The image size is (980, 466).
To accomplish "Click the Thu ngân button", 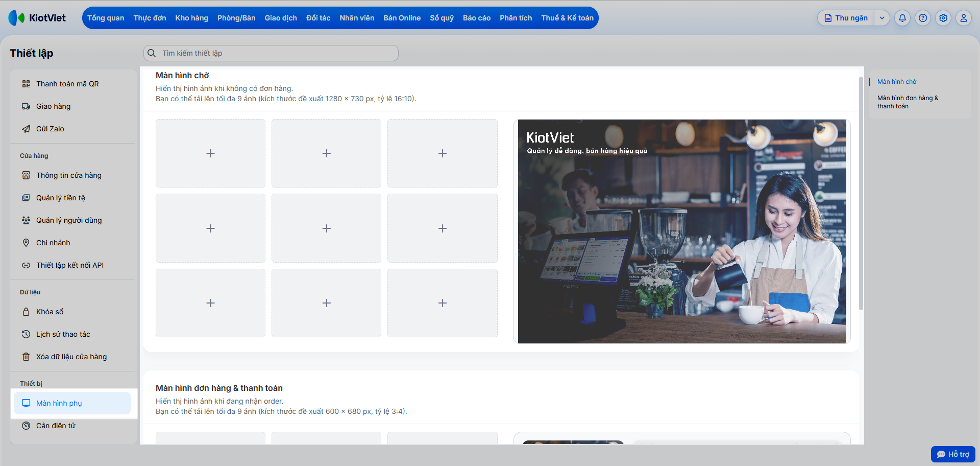I will 846,18.
